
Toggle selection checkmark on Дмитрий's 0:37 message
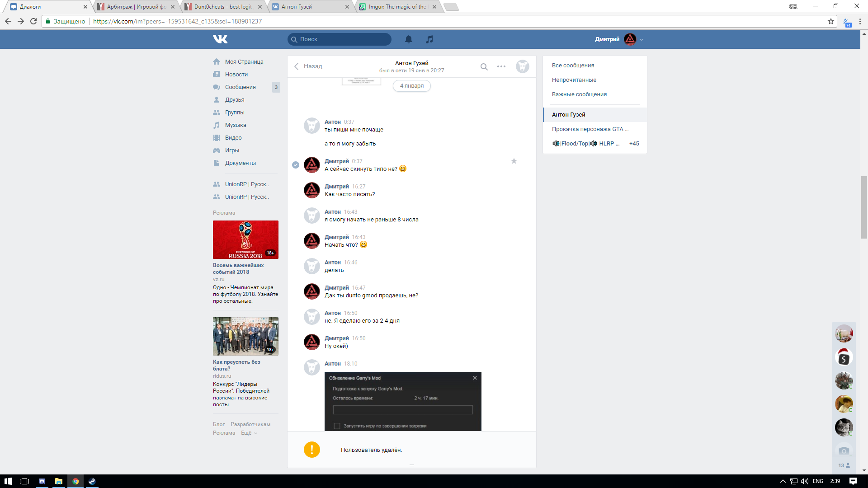[x=296, y=165]
